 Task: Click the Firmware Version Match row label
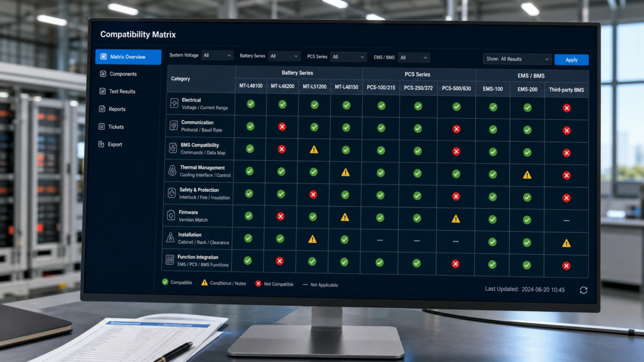(x=193, y=216)
